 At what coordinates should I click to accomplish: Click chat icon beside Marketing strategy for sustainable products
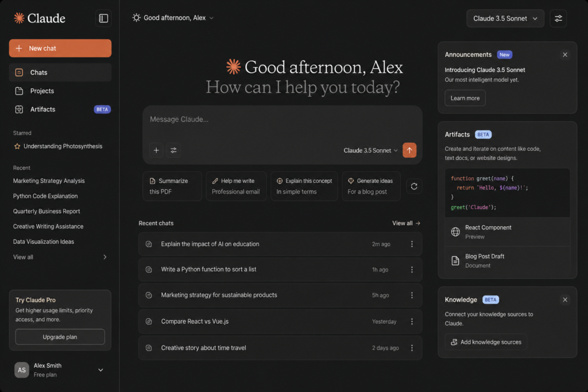[x=149, y=296]
